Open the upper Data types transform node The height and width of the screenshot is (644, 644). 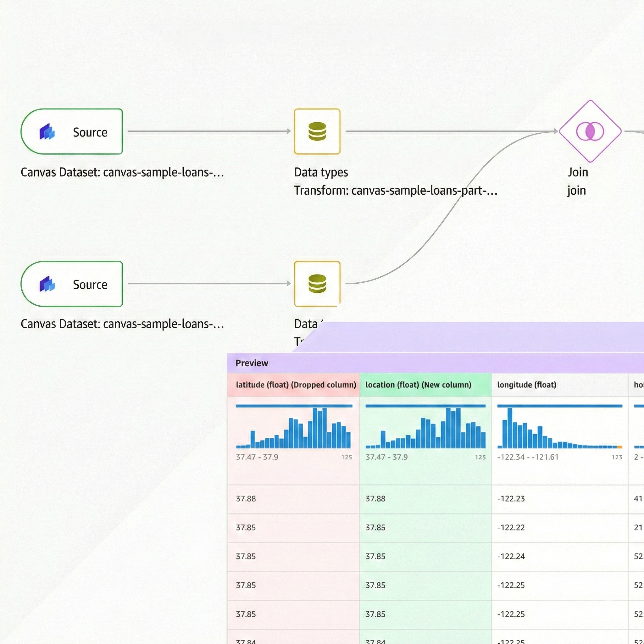317,131
